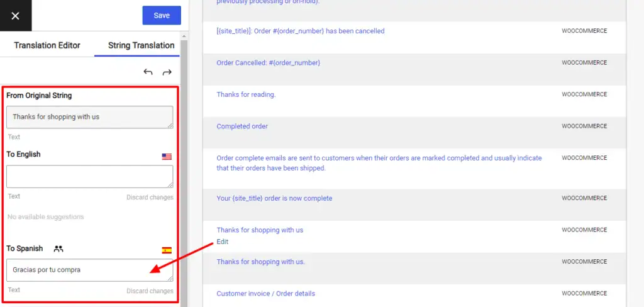This screenshot has width=644, height=307.
Task: Discard changes under To Spanish field
Action: pyautogui.click(x=150, y=291)
